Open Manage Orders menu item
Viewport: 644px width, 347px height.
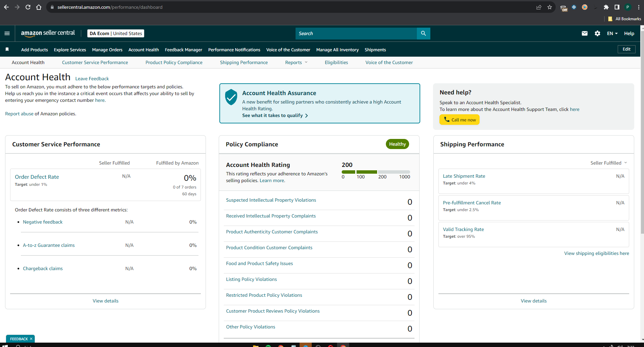click(107, 50)
